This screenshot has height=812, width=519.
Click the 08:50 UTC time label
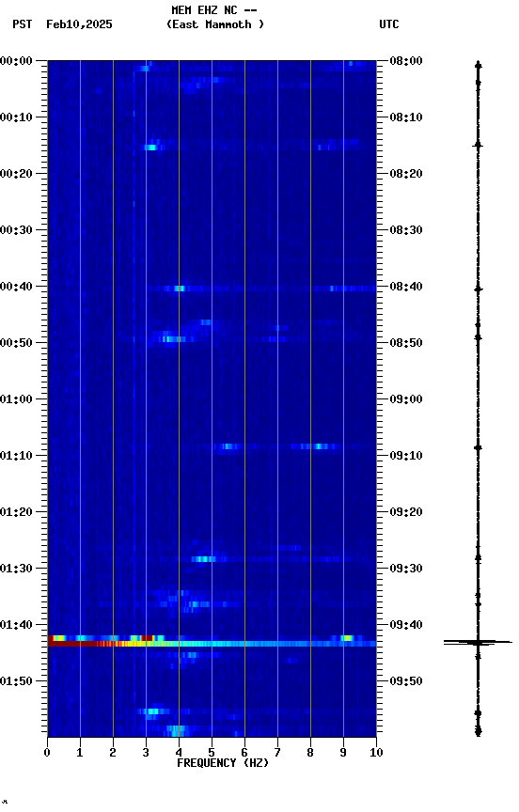(x=406, y=343)
